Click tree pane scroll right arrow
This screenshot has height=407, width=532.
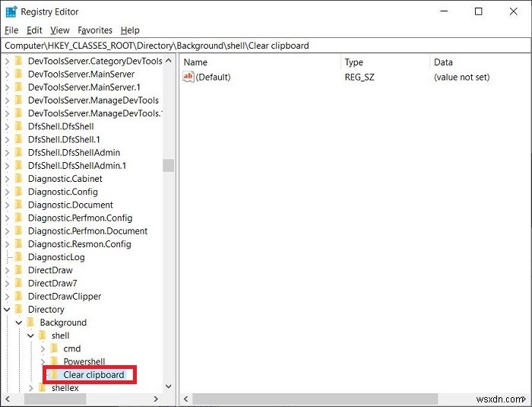(156, 399)
